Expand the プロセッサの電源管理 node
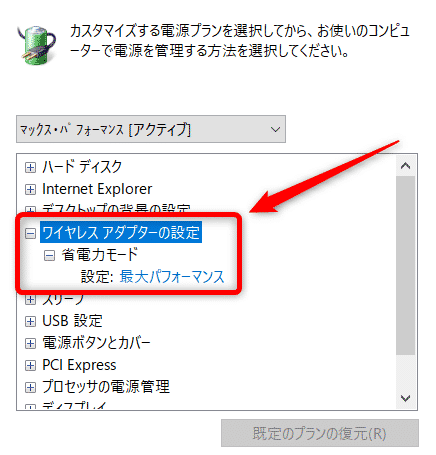 30,387
